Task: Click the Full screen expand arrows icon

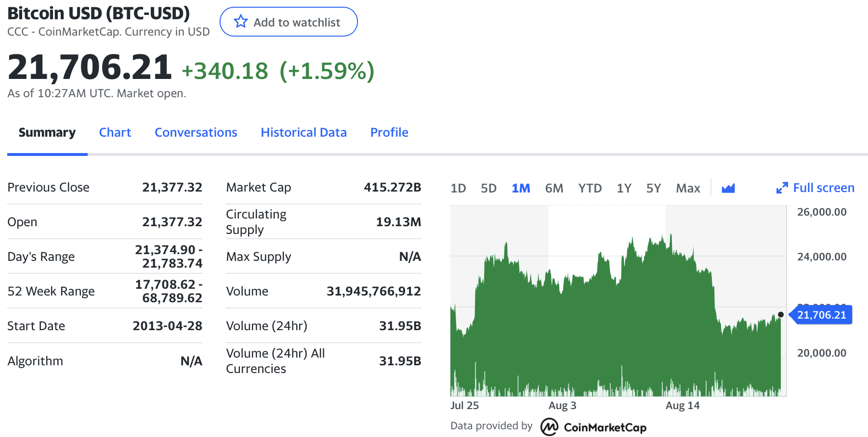Action: 782,188
